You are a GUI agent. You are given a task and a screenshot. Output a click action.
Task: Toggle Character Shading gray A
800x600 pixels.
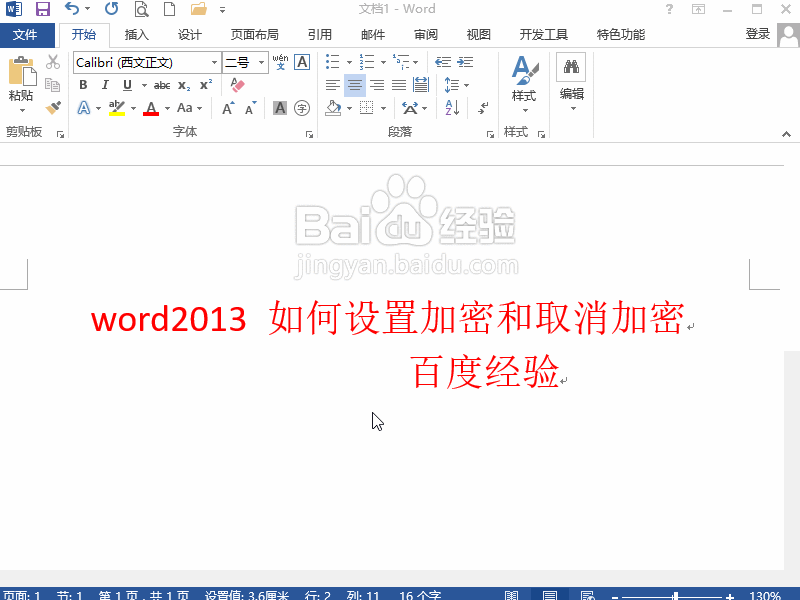pos(280,108)
